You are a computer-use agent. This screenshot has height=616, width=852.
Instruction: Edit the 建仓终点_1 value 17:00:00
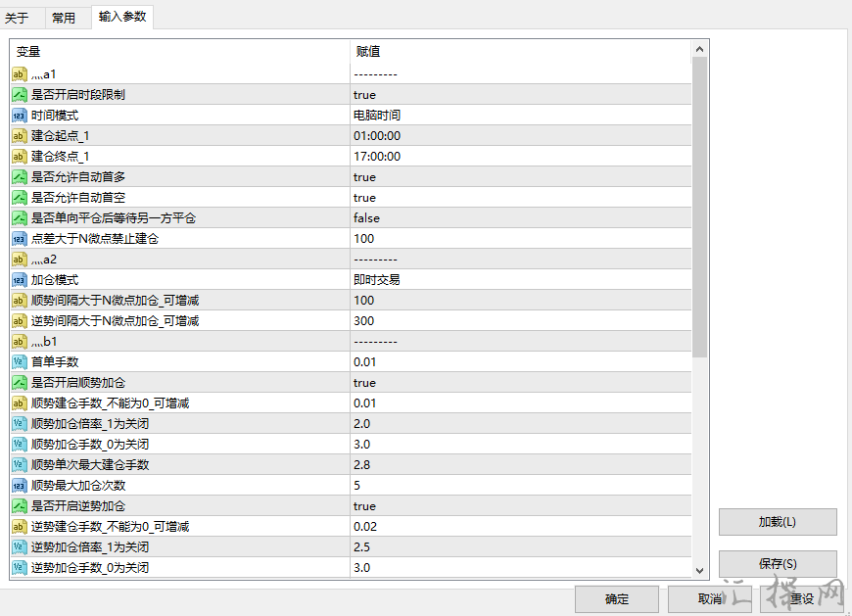[x=520, y=157]
